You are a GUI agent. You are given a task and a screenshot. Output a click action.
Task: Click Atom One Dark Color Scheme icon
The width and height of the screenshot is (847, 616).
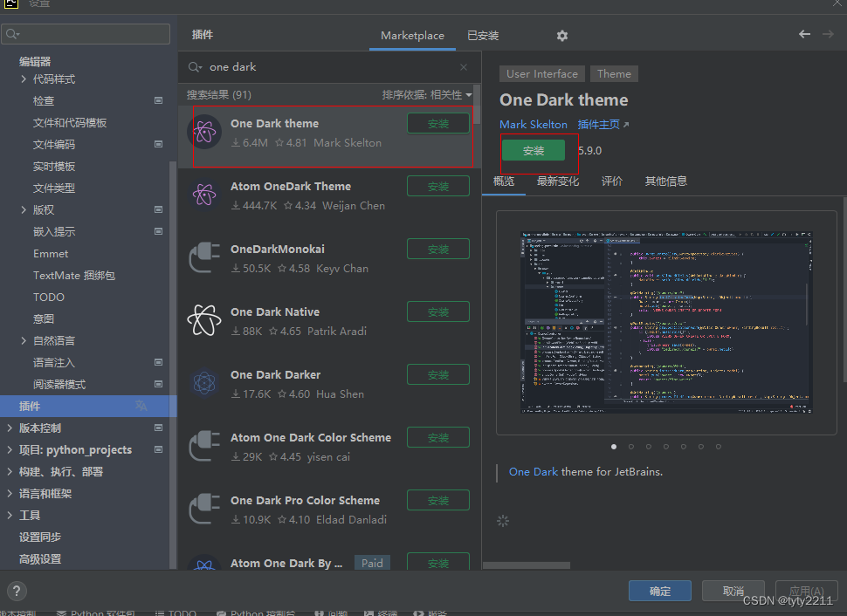coord(204,446)
